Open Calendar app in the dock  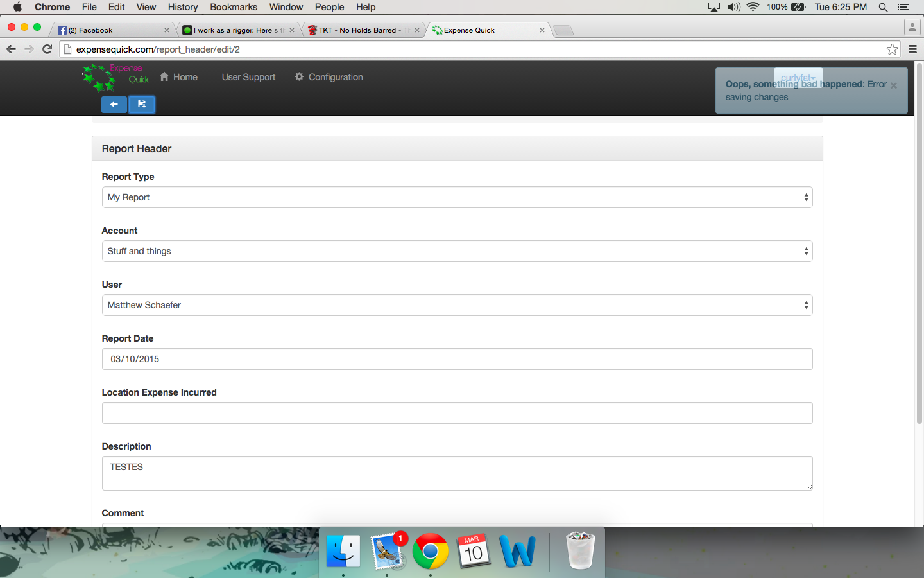coord(474,551)
